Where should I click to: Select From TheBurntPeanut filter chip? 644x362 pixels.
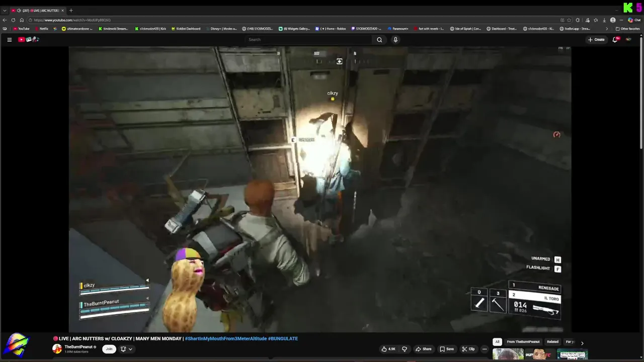[x=523, y=342]
